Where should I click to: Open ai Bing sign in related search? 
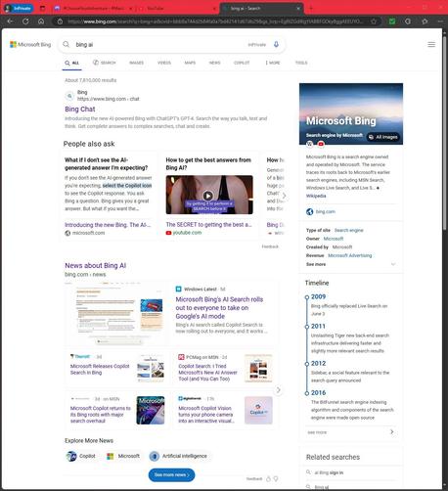point(329,472)
